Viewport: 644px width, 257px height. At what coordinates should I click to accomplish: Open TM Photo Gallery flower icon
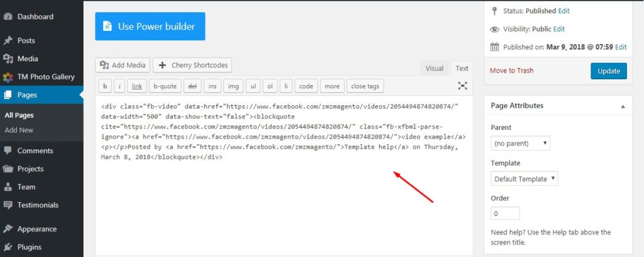[8, 77]
